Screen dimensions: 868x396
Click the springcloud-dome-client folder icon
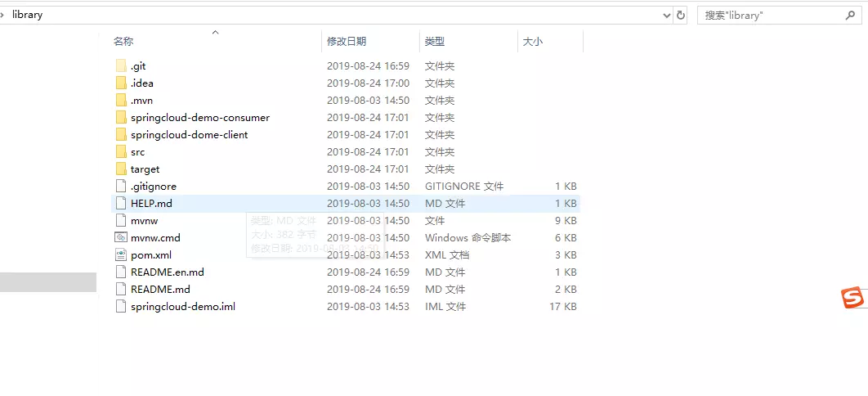[x=121, y=134]
